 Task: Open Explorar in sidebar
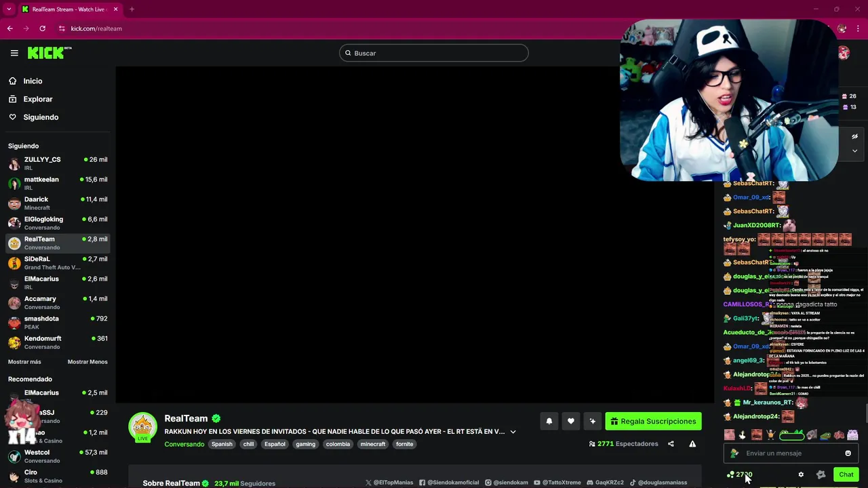[37, 99]
